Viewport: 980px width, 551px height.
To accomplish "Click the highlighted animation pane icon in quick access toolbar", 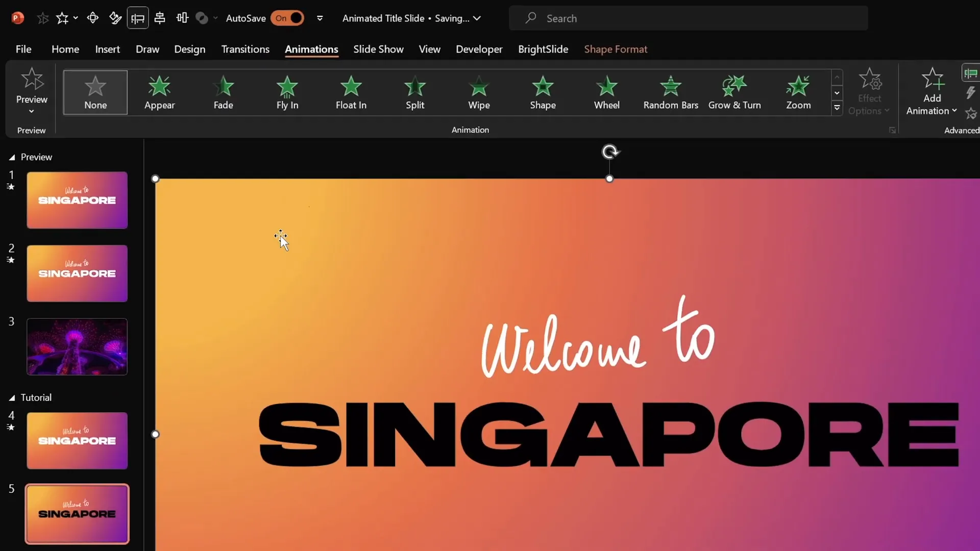I will coord(138,18).
